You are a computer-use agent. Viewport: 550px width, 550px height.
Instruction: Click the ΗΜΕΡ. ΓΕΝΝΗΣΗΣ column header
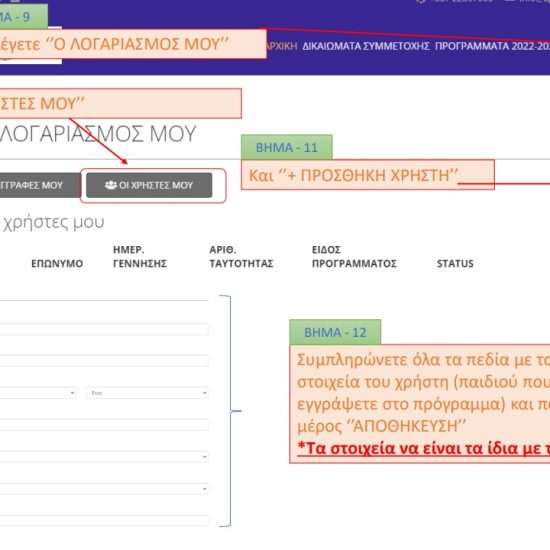click(x=140, y=256)
